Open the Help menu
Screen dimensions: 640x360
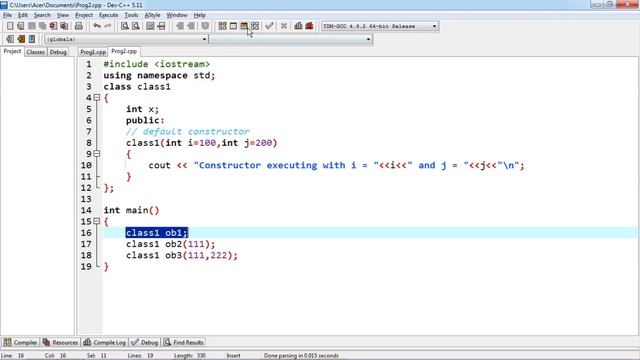tap(199, 15)
